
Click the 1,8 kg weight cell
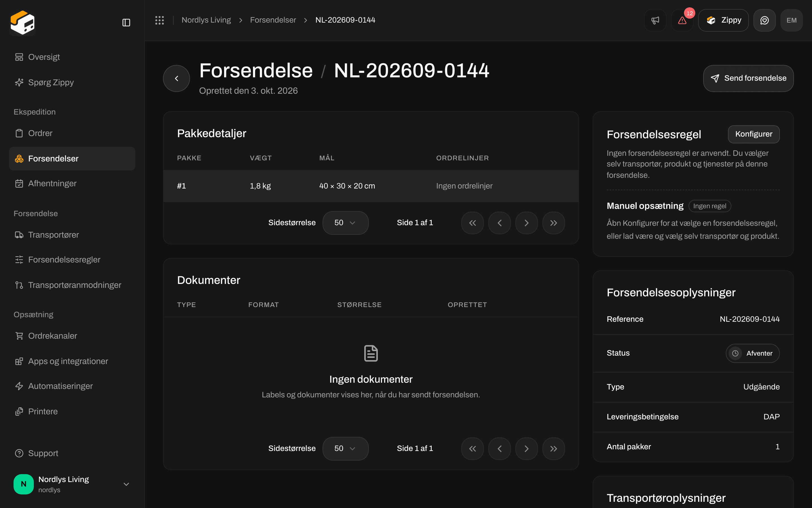(x=260, y=186)
